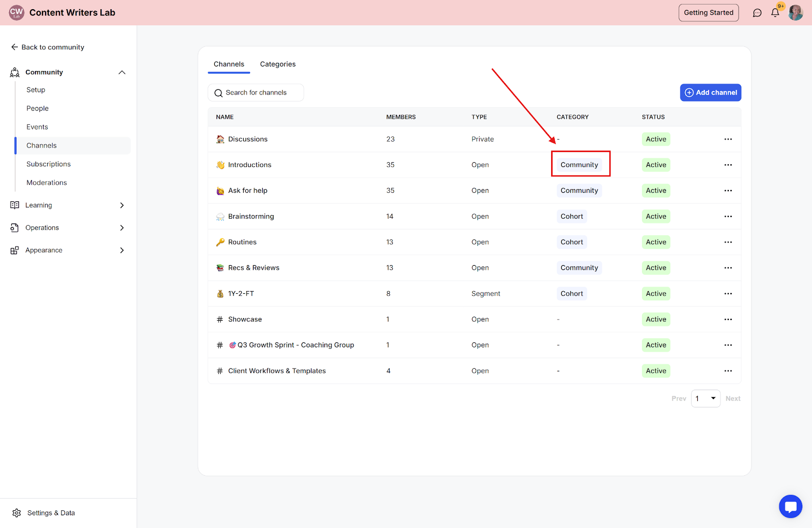The height and width of the screenshot is (528, 812).
Task: Click the Private type of Discussions
Action: coord(483,139)
